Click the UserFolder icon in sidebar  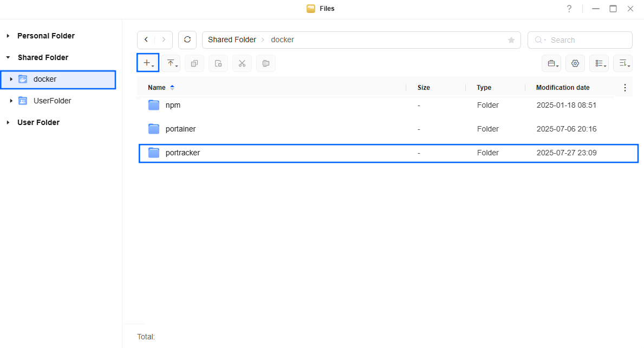[x=23, y=101]
